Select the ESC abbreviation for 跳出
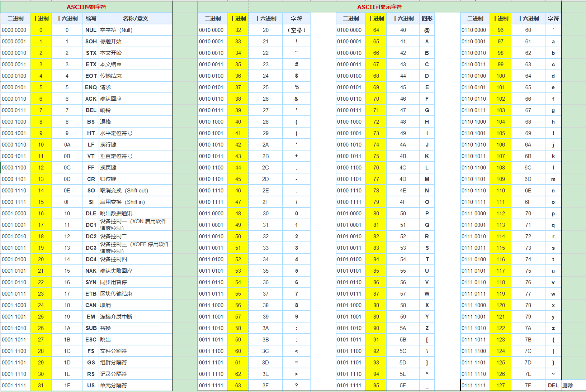586x392 pixels. [x=91, y=339]
